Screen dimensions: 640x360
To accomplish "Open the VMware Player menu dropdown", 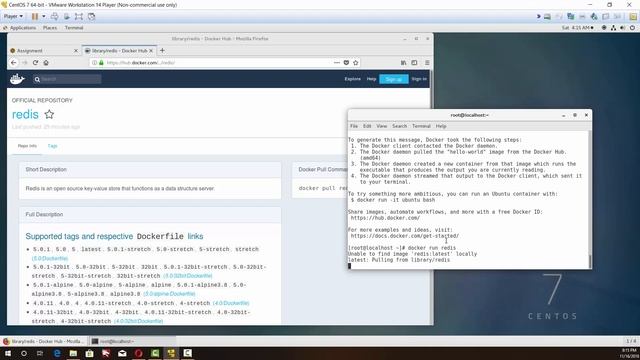I will click(x=13, y=16).
